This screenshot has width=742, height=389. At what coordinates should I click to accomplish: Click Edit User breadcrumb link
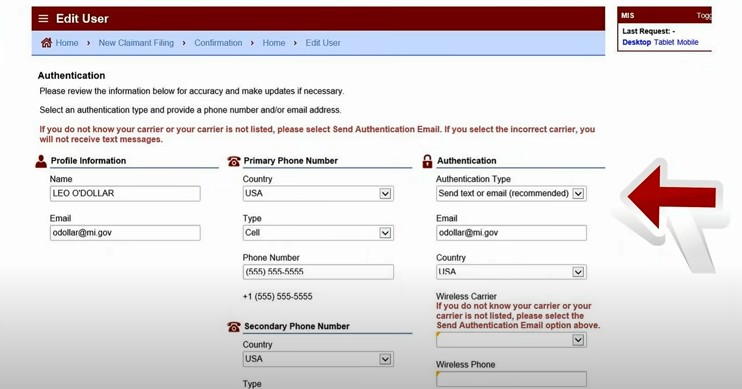(323, 43)
